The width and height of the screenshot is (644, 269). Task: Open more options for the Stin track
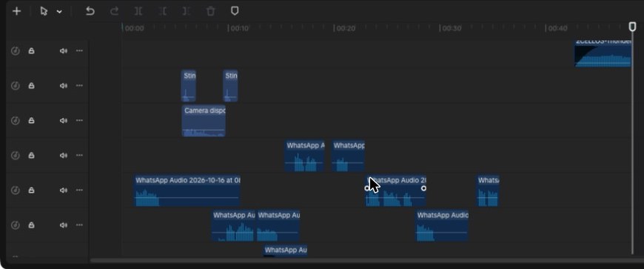(x=79, y=85)
